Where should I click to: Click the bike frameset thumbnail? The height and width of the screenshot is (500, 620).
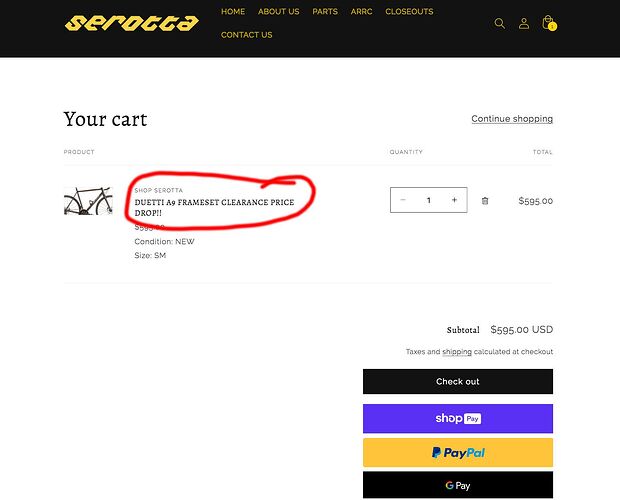88,200
